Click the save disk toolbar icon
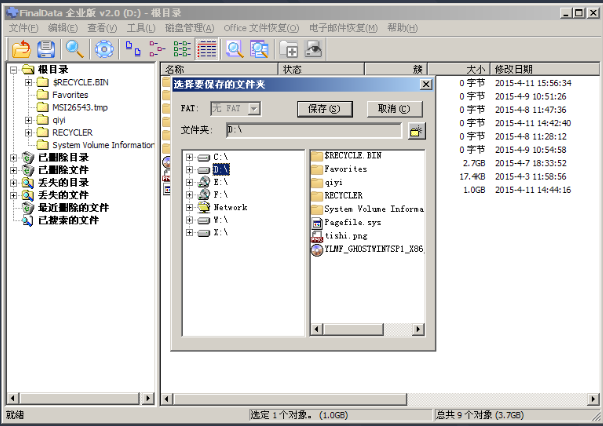Viewport: 603px width, 426px height. [46, 49]
